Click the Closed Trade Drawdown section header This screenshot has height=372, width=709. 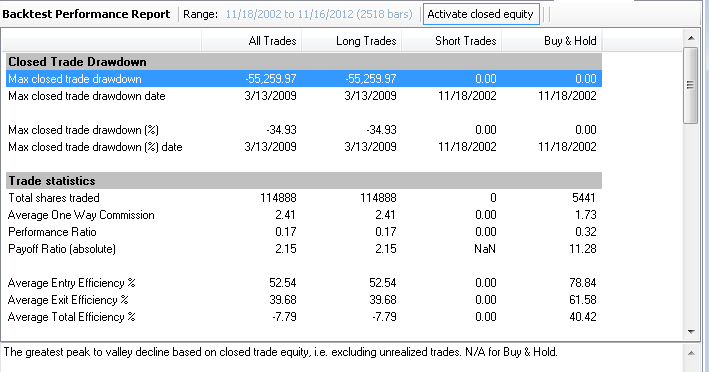tap(304, 62)
